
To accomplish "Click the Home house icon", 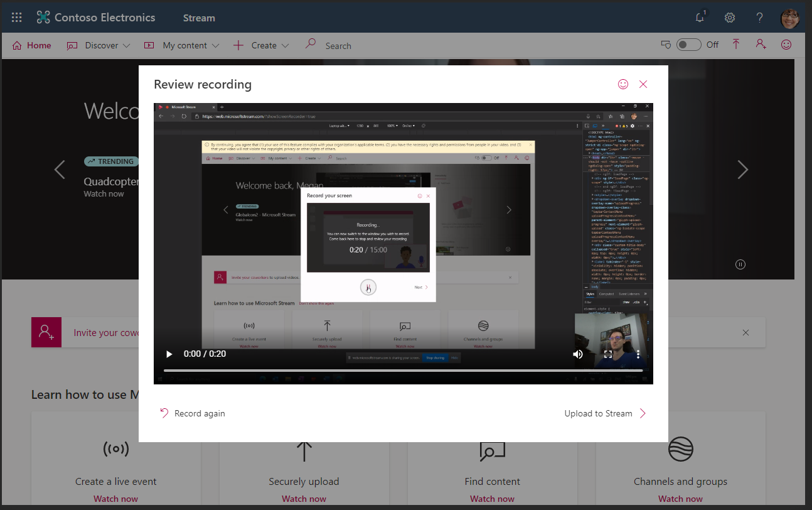I will [x=17, y=45].
